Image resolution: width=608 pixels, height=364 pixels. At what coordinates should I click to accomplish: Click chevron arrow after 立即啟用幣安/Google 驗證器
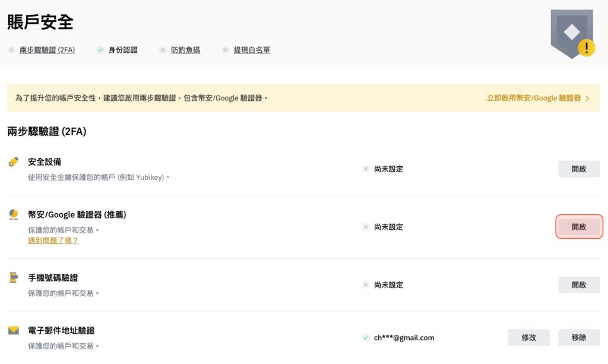tap(587, 98)
